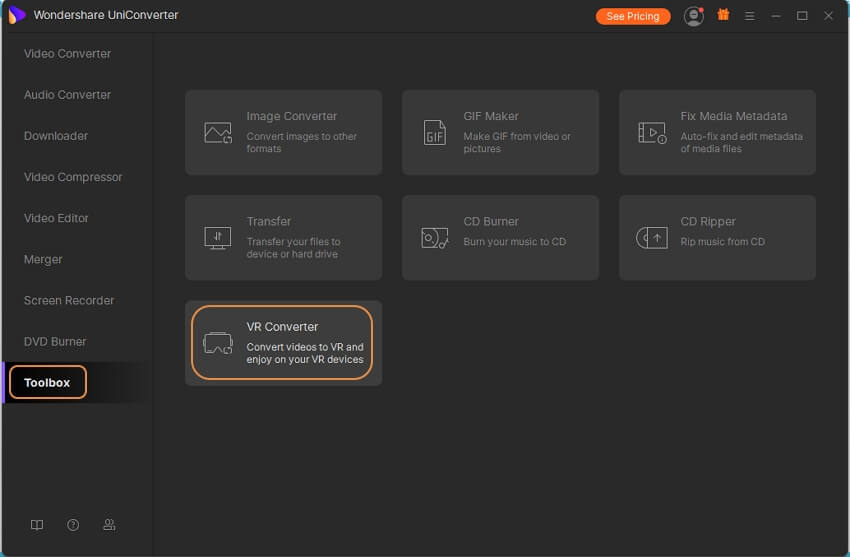Screen dimensions: 850x557
Task: Open the user account profile icon
Action: pos(693,16)
